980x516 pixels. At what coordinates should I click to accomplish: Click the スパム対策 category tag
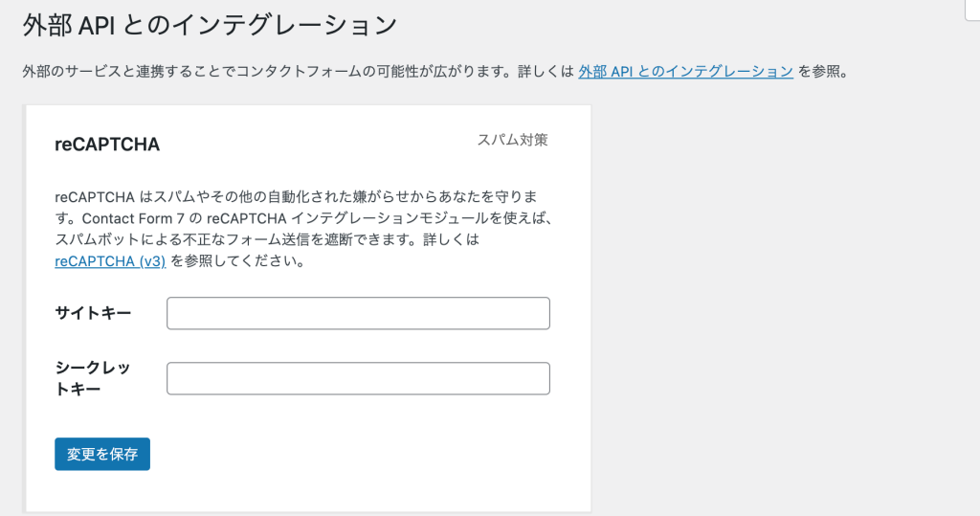pos(513,140)
